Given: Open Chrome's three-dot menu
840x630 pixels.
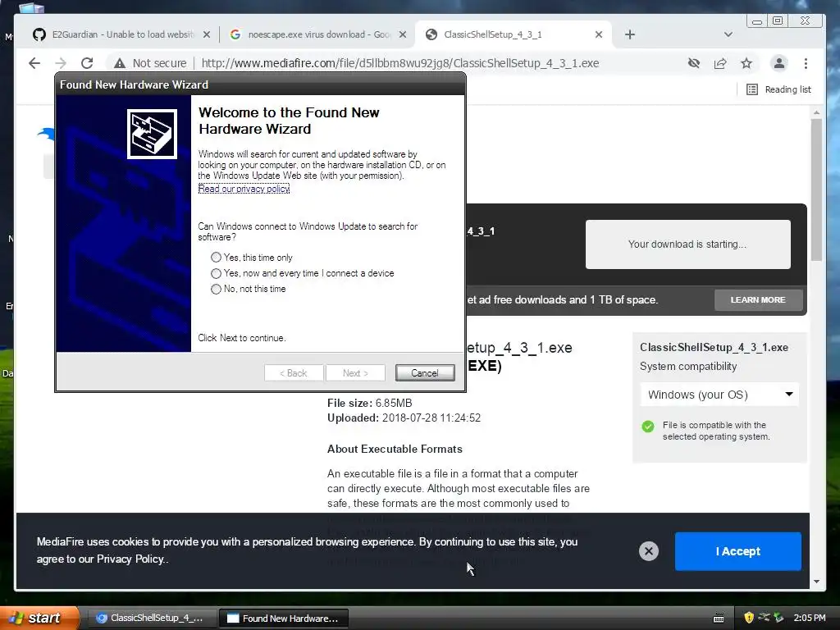Looking at the screenshot, I should pos(806,63).
